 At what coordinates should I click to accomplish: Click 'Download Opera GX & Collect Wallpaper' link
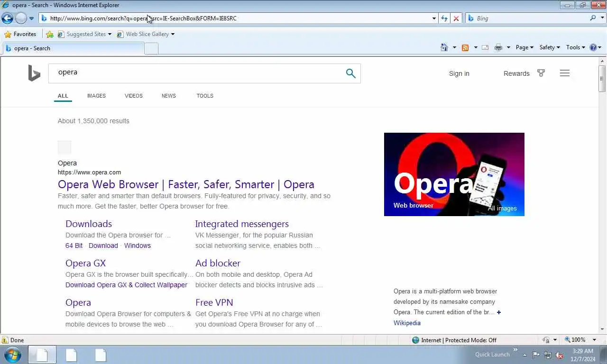(x=126, y=285)
